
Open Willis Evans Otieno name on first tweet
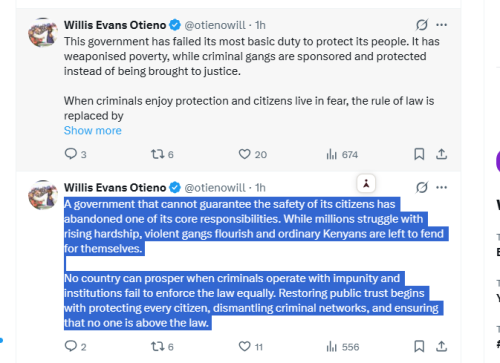[115, 25]
